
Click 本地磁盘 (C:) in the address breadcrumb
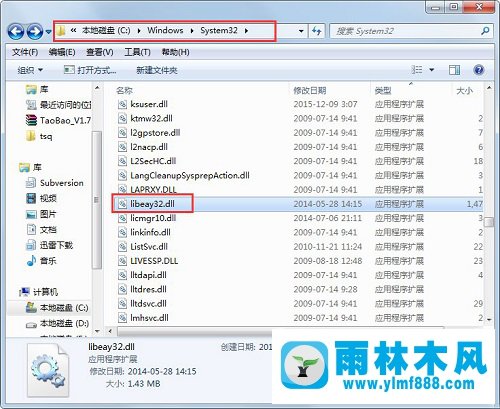pos(106,30)
